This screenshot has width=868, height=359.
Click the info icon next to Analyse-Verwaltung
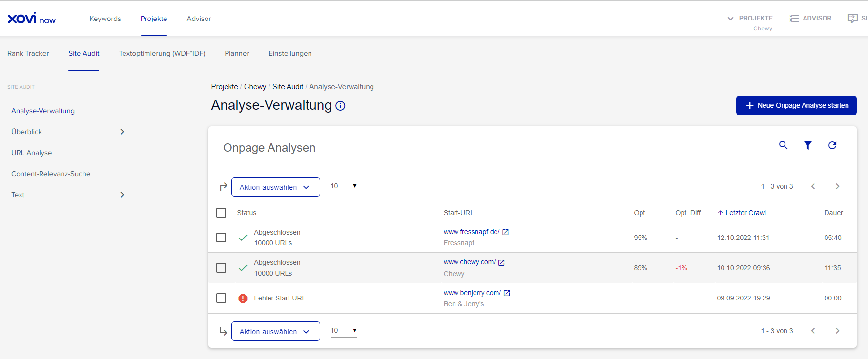(x=340, y=106)
